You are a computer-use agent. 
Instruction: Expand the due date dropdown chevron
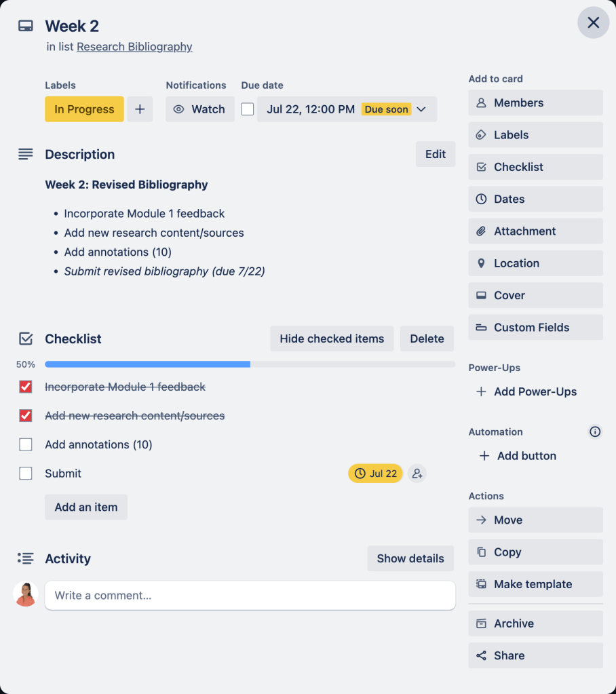tap(421, 109)
